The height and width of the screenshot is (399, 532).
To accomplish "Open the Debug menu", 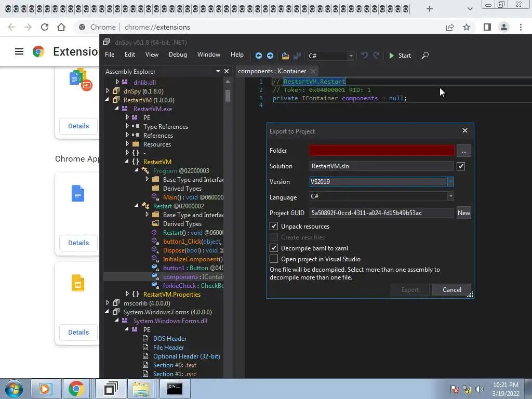I will (x=178, y=55).
